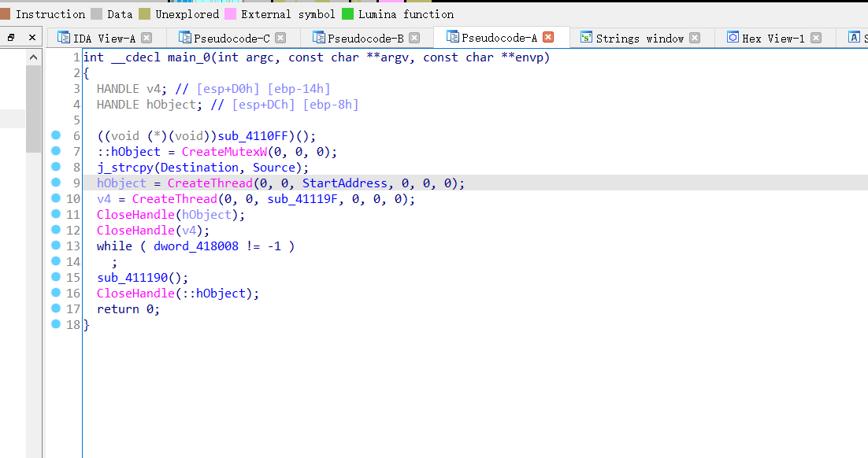
Task: Click the Pseudocode-C document icon
Action: [187, 36]
